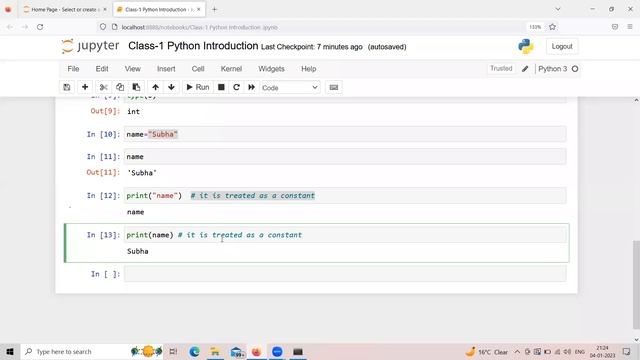Viewport: 640px width, 360px height.
Task: Open the Mail app from the taskbar
Action: click(x=237, y=351)
